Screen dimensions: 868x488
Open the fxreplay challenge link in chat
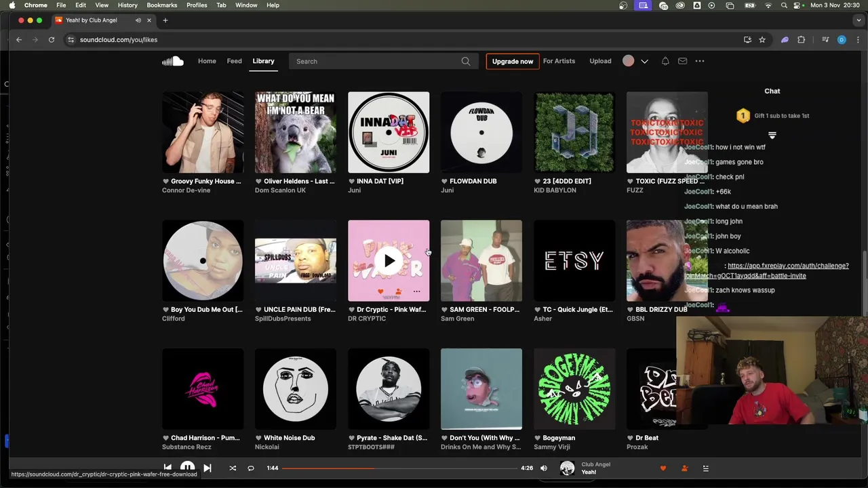pos(767,270)
